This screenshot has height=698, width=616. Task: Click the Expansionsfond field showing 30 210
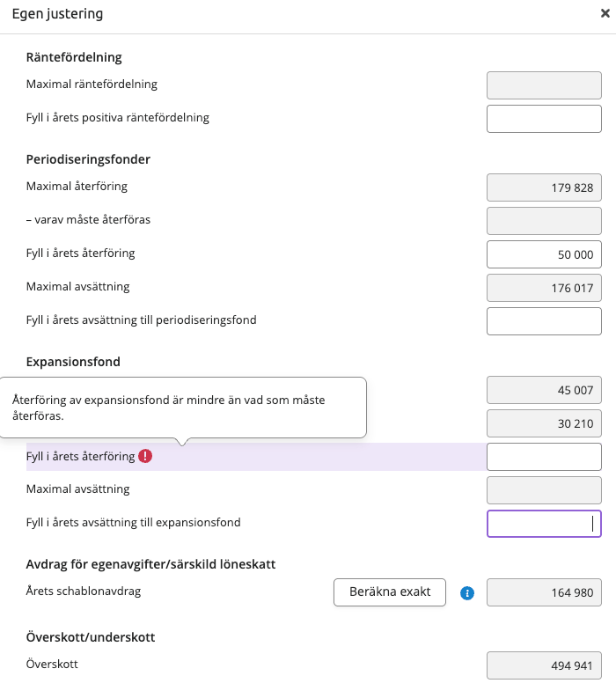[544, 423]
